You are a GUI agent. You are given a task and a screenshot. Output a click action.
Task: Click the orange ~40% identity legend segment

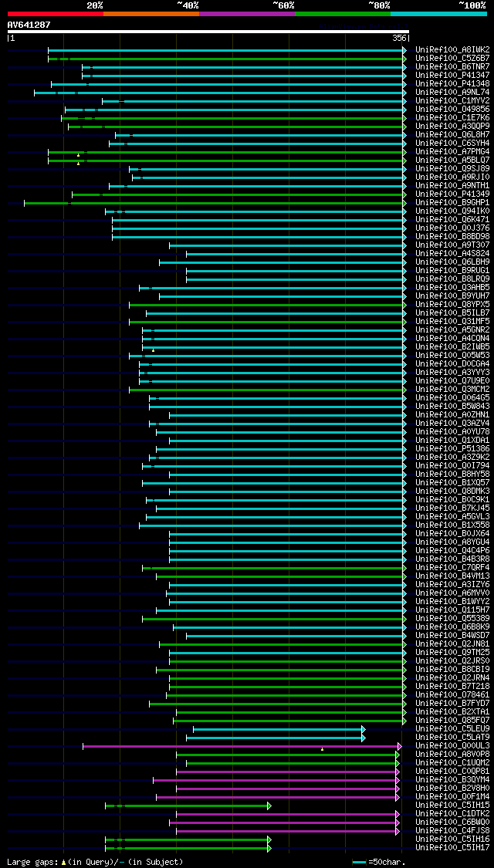point(151,13)
